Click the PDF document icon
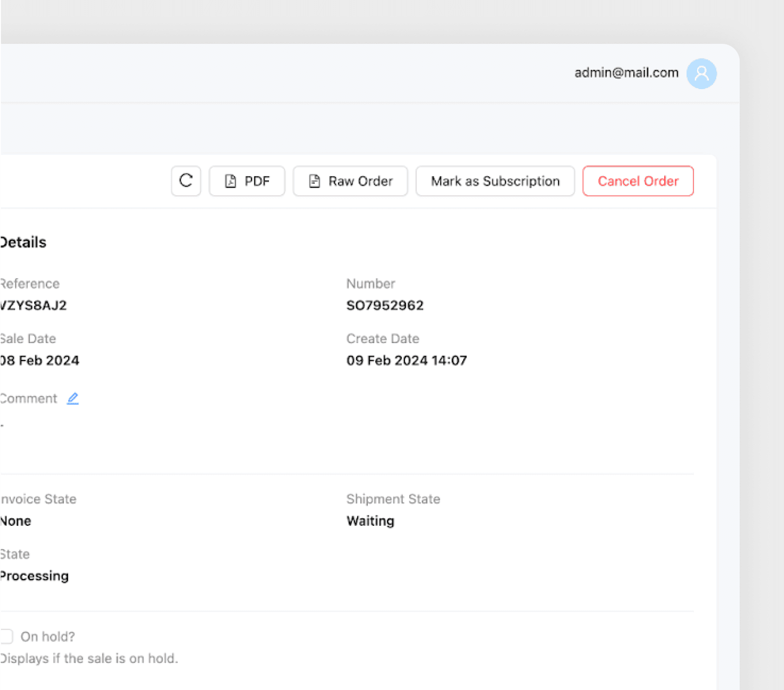 pyautogui.click(x=231, y=180)
